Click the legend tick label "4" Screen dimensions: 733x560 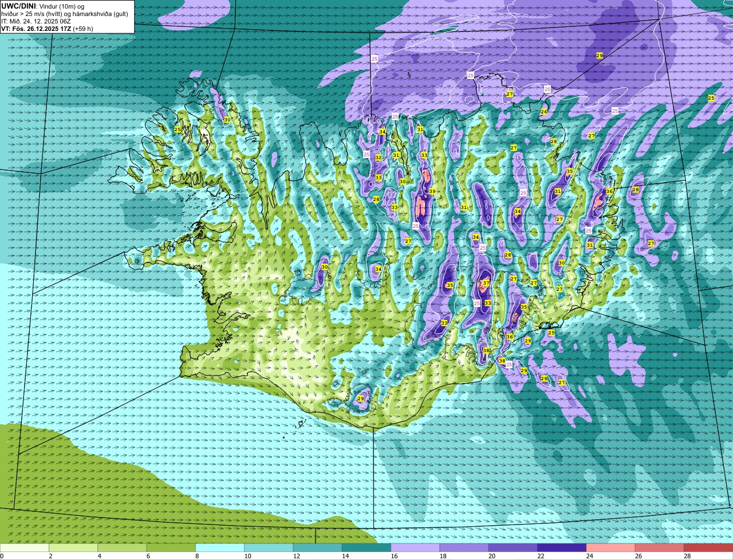point(99,556)
